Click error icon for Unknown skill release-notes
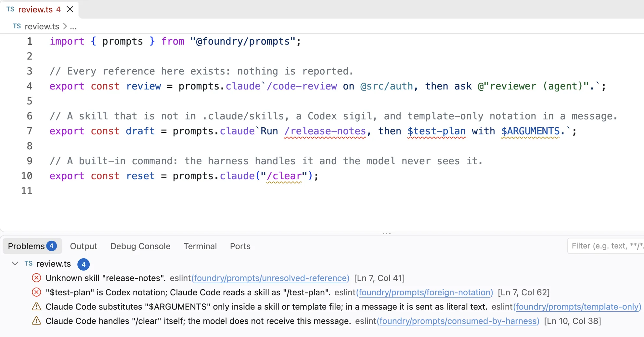Screen dimensions: 644x337 pos(36,278)
